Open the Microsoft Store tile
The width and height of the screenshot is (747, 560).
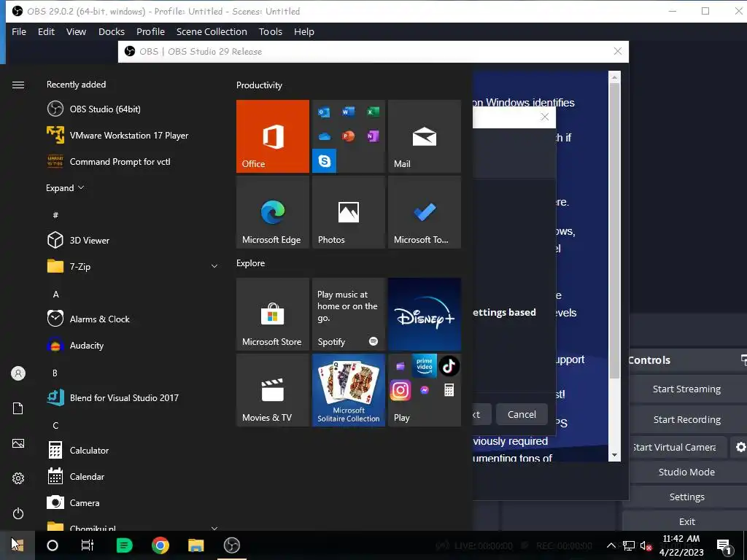pyautogui.click(x=273, y=314)
